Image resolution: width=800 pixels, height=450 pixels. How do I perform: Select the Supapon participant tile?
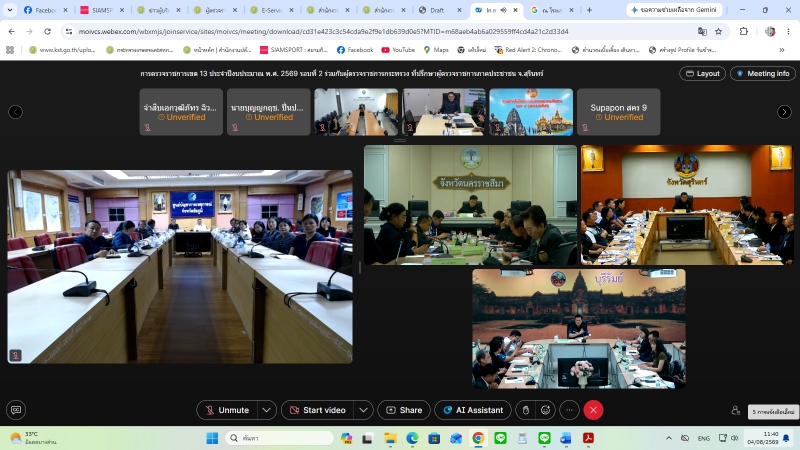coord(618,112)
